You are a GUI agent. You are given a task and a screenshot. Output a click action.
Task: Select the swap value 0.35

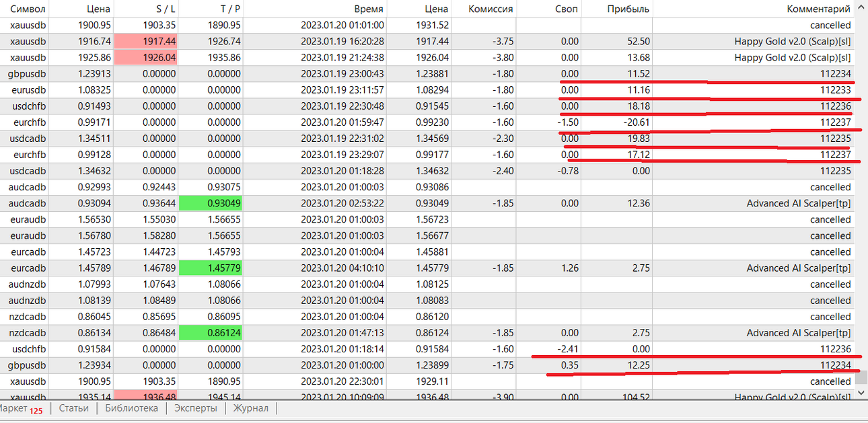pos(569,365)
